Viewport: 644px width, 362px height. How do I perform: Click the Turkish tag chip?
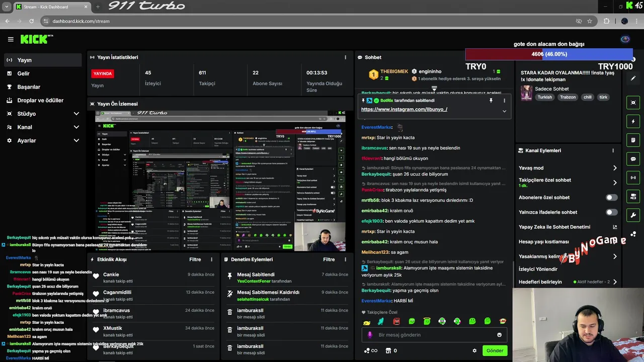pos(544,97)
